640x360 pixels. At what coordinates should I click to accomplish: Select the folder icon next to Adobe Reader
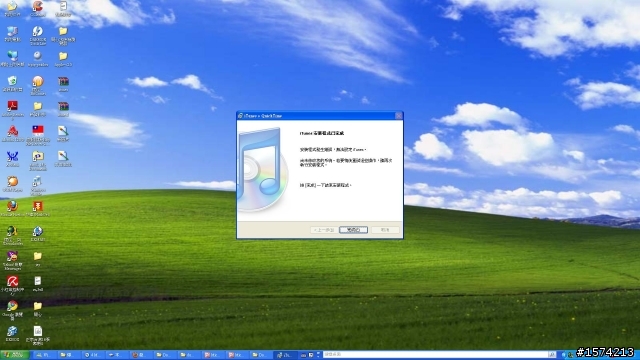point(38,109)
